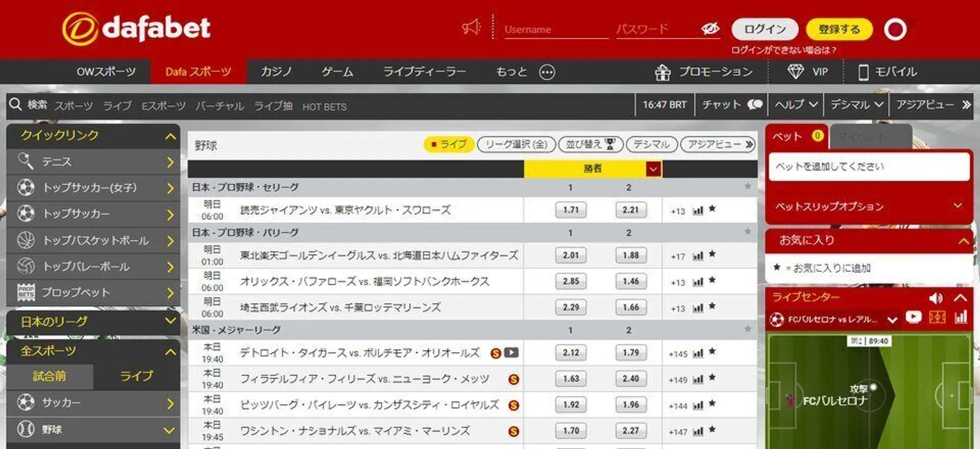Open the megaphone announcements icon

(x=471, y=27)
